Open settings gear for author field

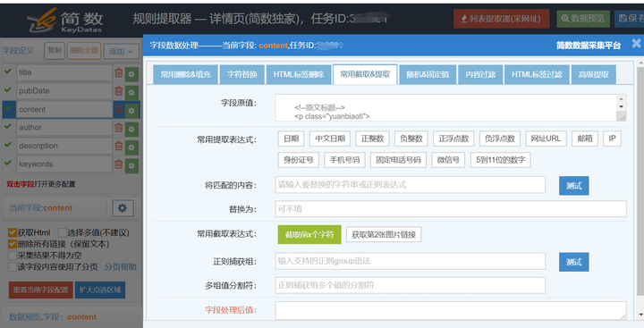point(131,129)
